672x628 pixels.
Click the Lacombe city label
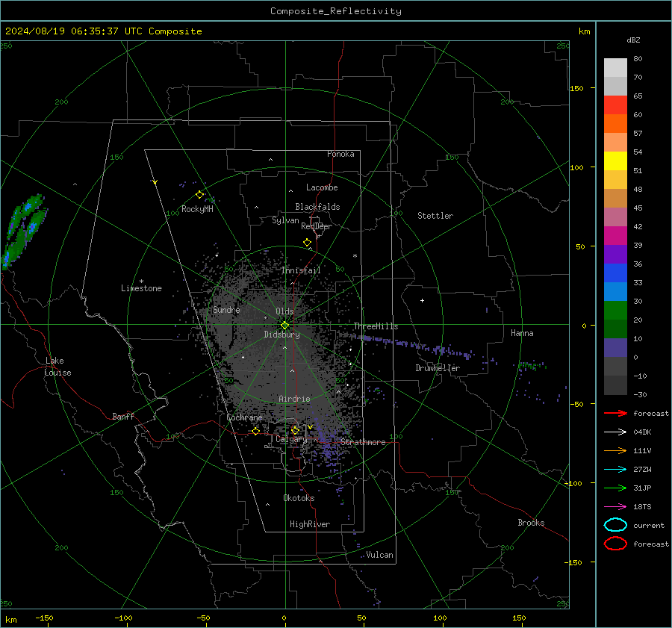pos(322,187)
